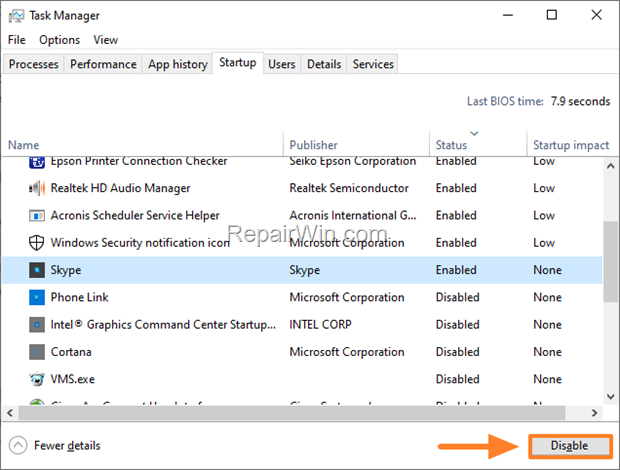The width and height of the screenshot is (620, 470).
Task: Switch to the App history tab
Action: [x=178, y=64]
